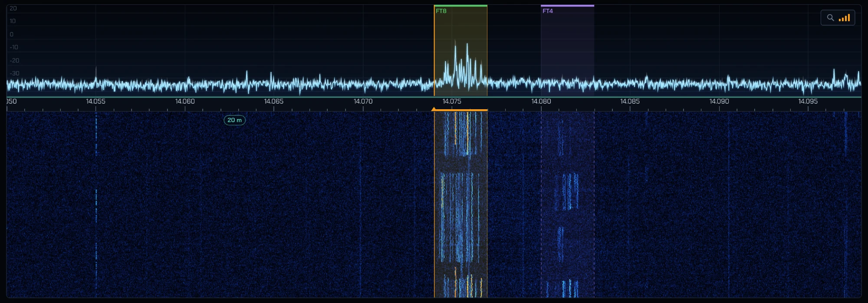Select the FT4 band segment label

[548, 11]
